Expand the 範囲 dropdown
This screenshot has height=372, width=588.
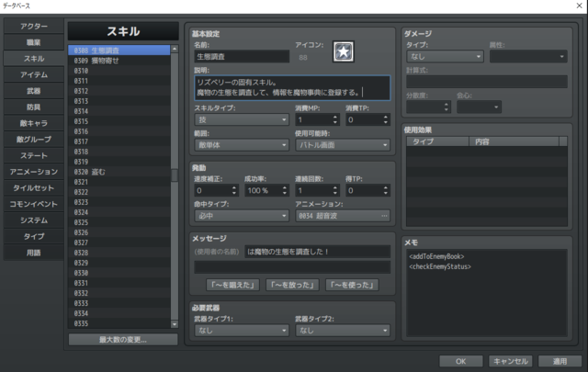(x=242, y=145)
